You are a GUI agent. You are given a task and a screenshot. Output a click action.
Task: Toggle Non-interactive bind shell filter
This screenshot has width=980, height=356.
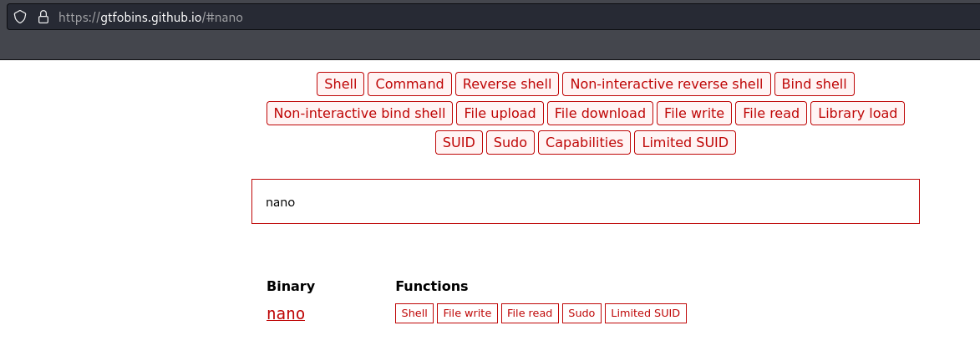[x=359, y=114]
